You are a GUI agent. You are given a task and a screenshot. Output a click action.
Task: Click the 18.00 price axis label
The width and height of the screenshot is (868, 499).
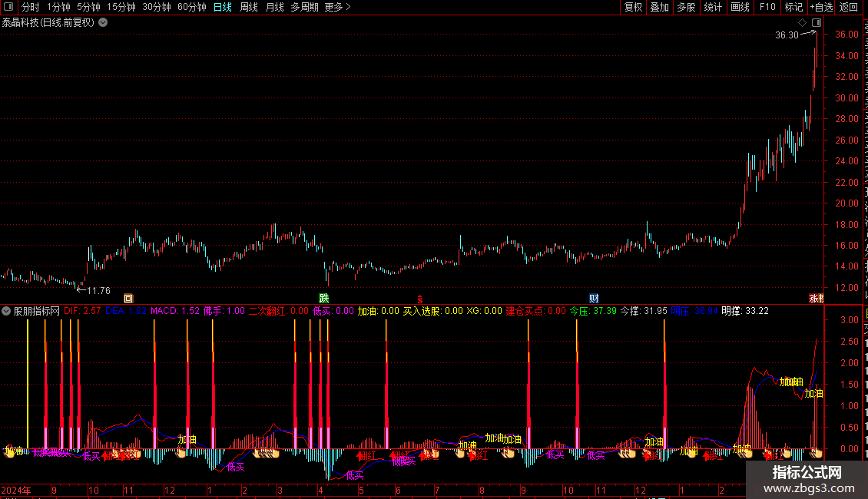(x=847, y=225)
